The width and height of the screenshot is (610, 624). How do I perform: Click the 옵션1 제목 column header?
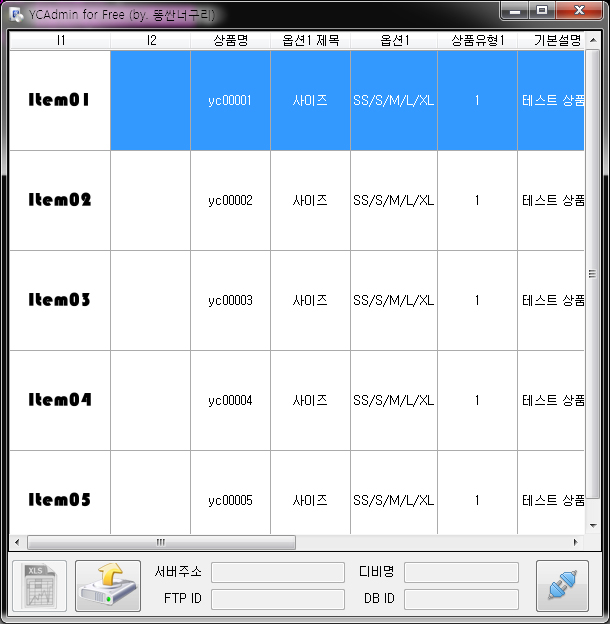coord(310,40)
